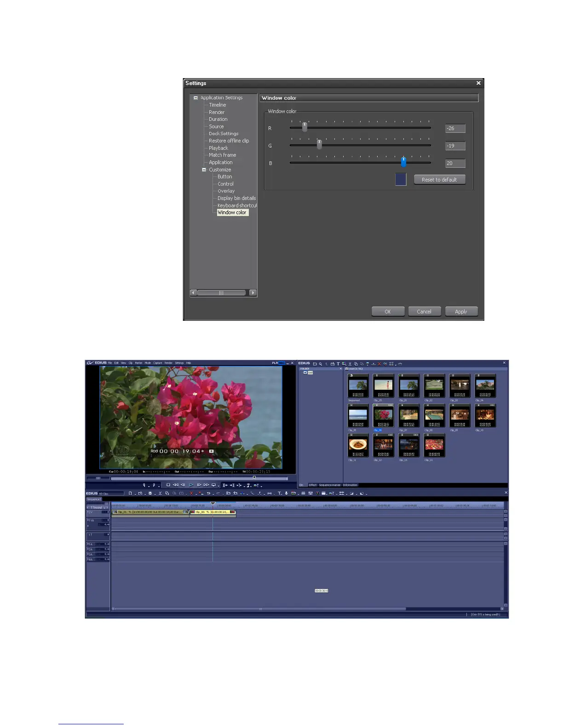Click the red Delete X in Bin toolbar
The width and height of the screenshot is (563, 728).
pos(379,364)
